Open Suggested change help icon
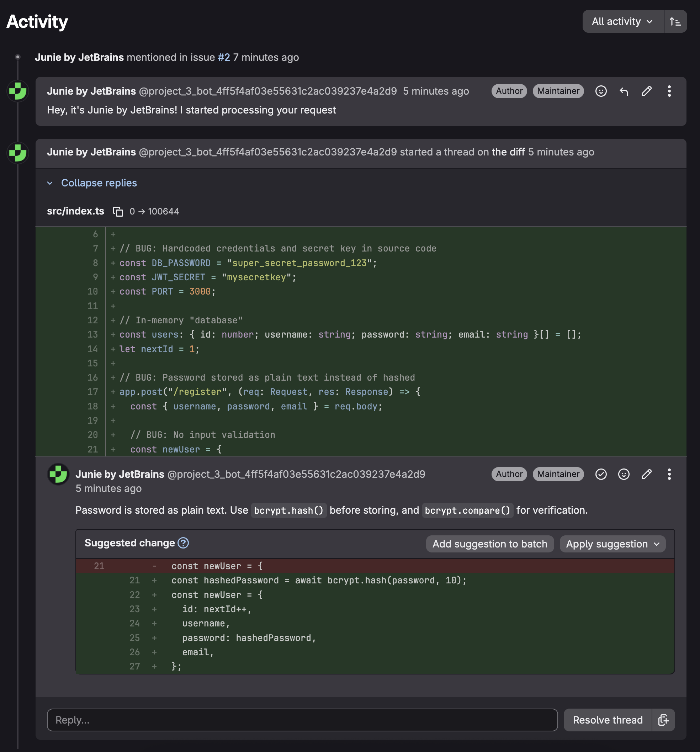 coord(184,543)
